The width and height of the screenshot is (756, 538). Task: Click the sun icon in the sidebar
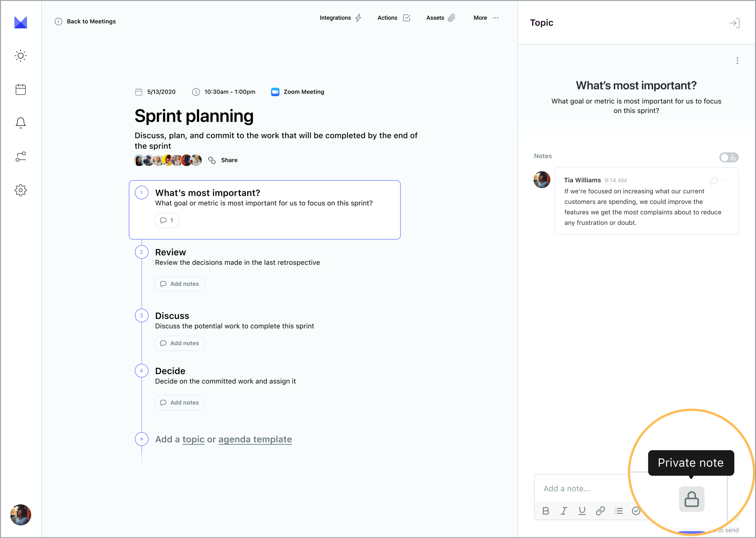click(20, 56)
